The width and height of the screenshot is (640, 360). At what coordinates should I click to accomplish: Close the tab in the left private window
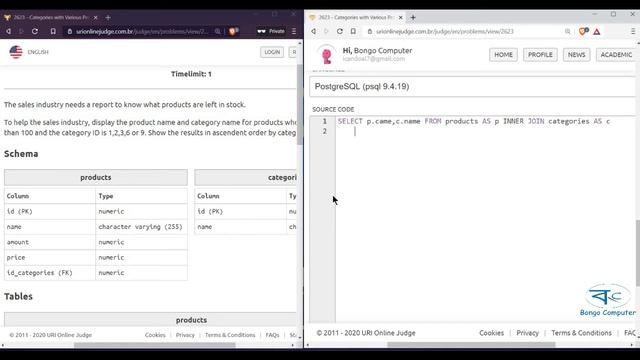tap(96, 18)
